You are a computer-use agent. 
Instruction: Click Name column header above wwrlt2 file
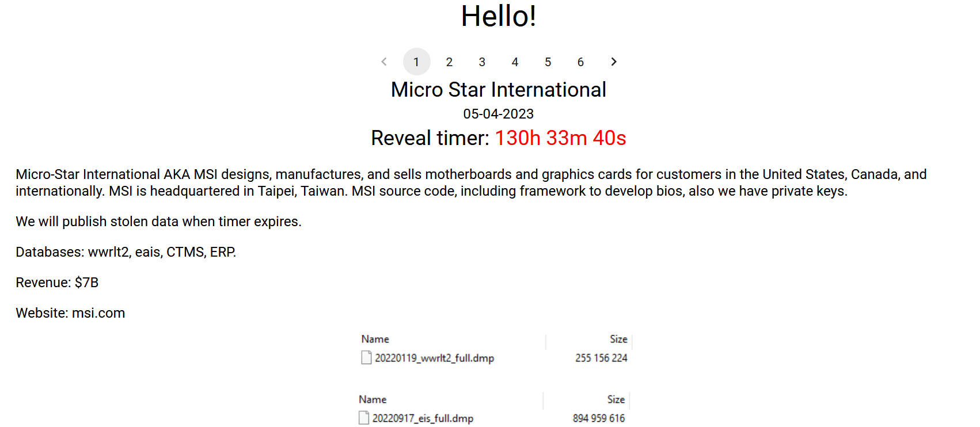[375, 339]
